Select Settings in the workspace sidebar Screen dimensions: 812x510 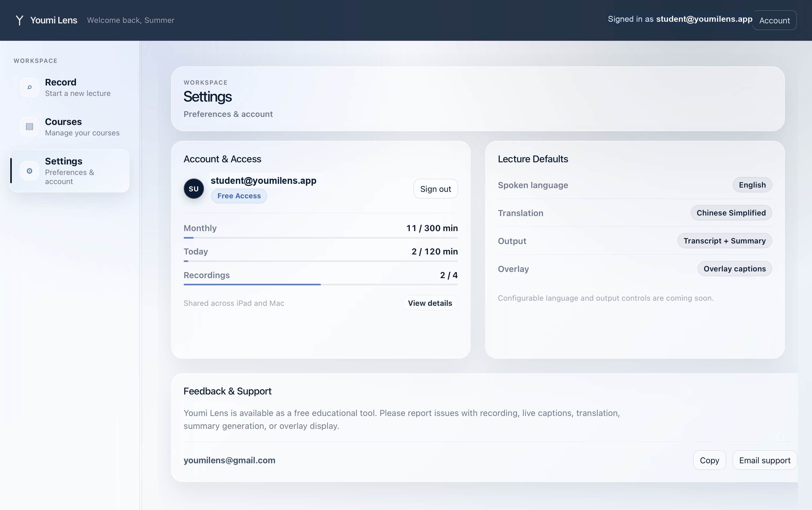pyautogui.click(x=70, y=171)
